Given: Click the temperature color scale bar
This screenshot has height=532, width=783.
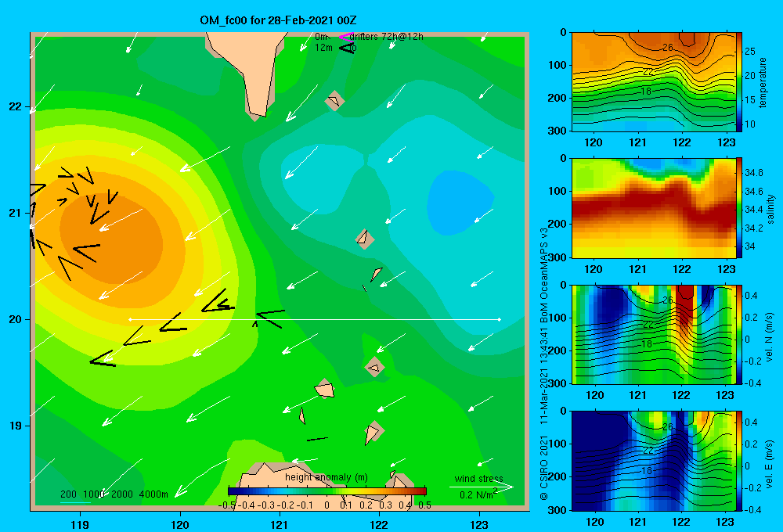Looking at the screenshot, I should 739,81.
